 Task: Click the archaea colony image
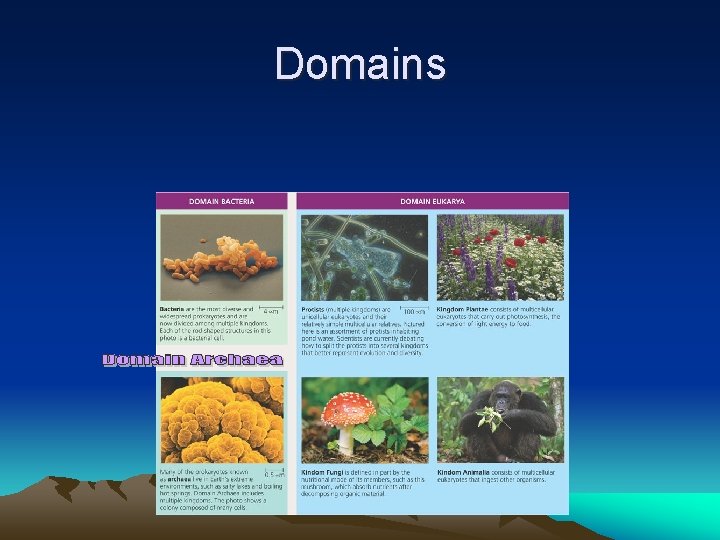tap(222, 420)
